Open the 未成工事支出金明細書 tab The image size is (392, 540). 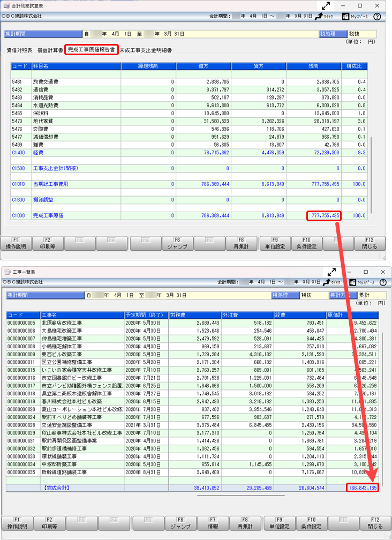146,50
